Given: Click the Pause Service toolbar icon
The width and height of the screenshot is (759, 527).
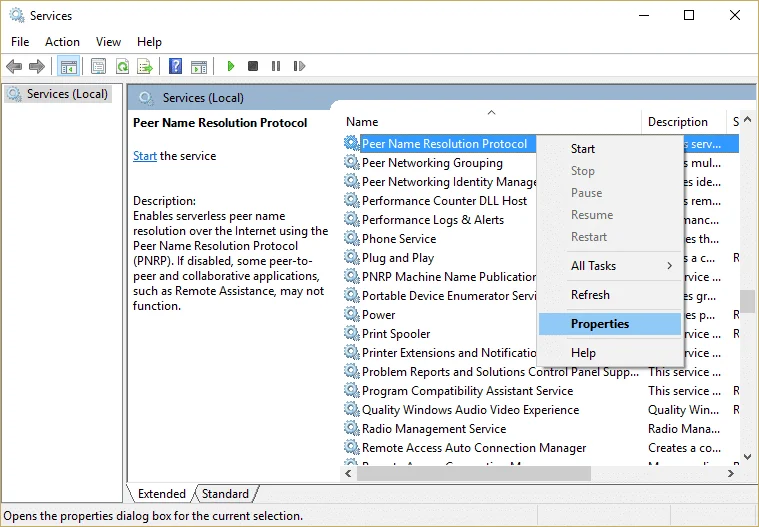Looking at the screenshot, I should point(276,66).
